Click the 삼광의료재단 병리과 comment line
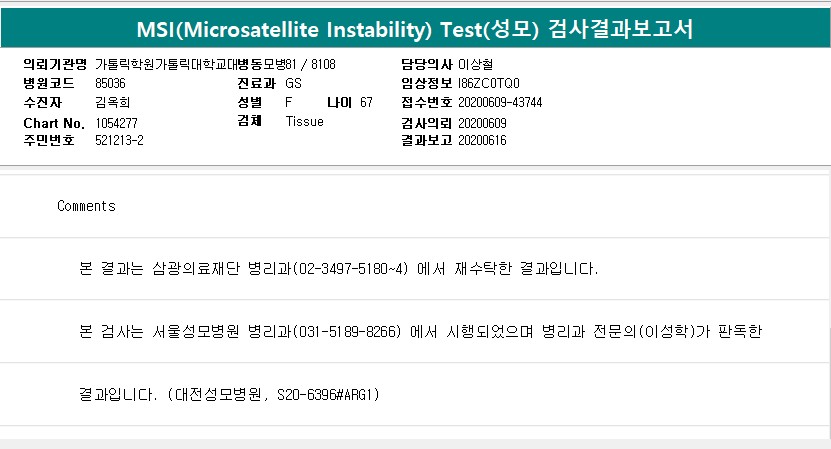 point(338,269)
